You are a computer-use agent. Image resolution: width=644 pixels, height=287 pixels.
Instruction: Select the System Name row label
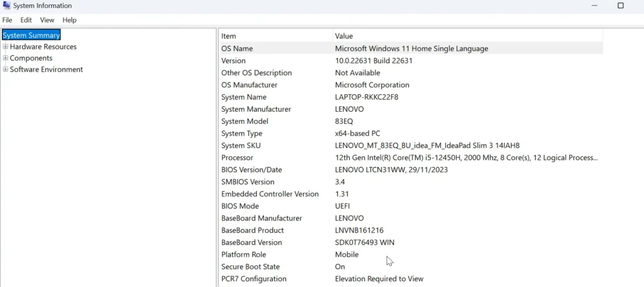coord(243,97)
